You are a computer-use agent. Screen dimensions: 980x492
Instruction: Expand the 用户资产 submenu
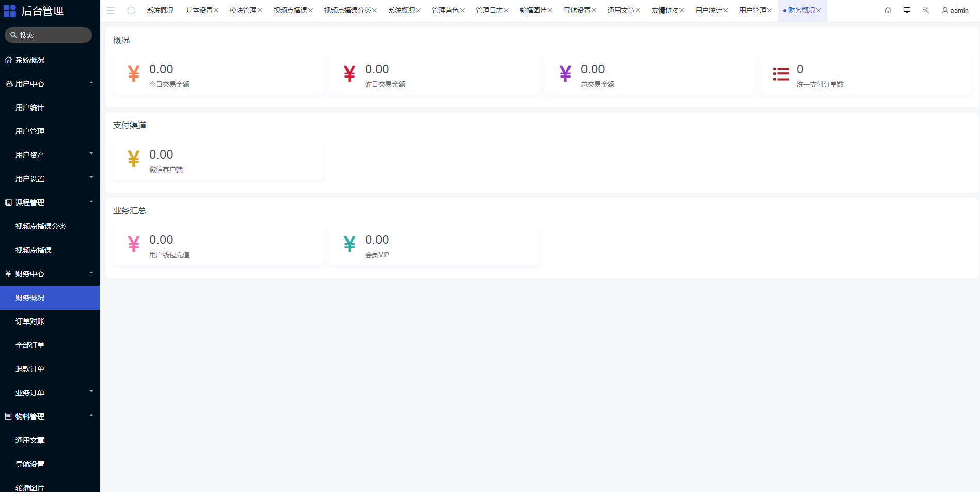tap(50, 155)
